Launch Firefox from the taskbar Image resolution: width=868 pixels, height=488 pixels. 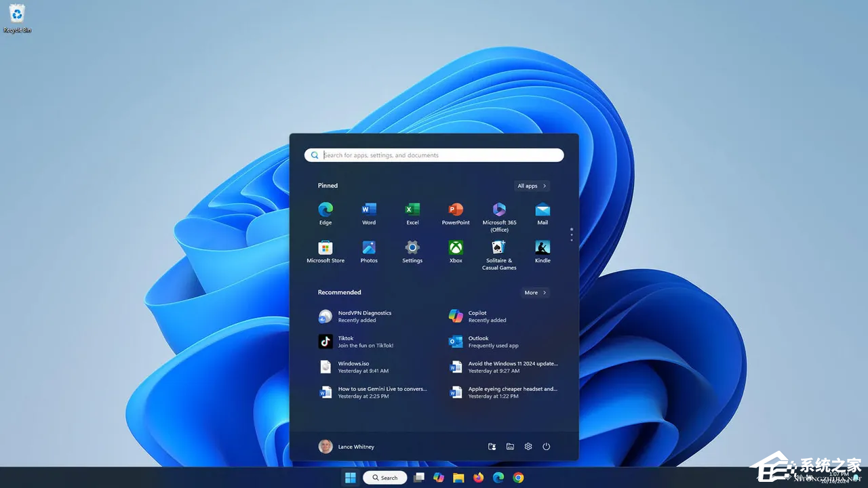click(x=479, y=478)
